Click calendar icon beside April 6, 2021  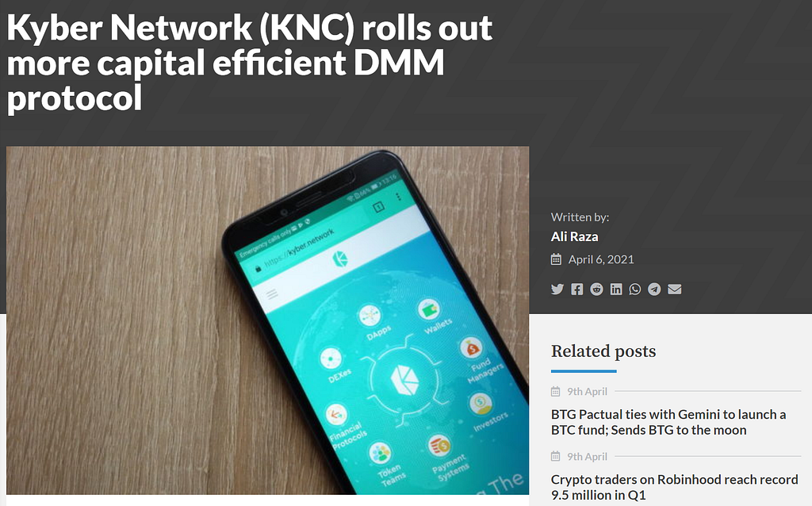(556, 259)
